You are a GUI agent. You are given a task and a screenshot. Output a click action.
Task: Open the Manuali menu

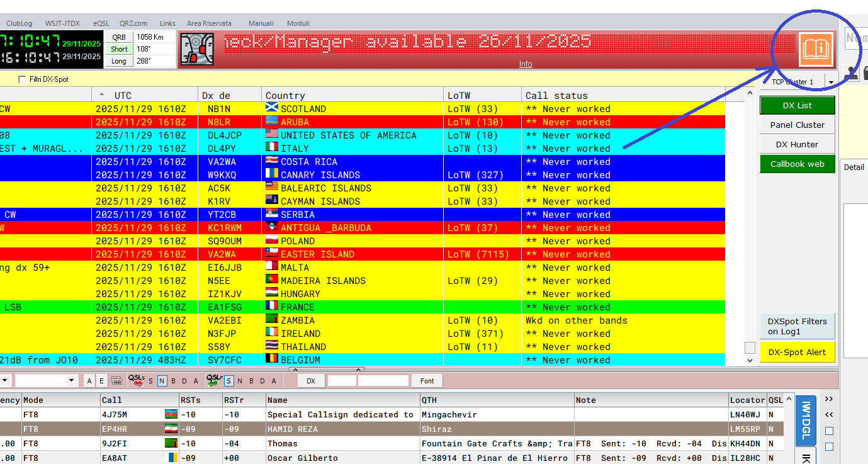[x=261, y=23]
